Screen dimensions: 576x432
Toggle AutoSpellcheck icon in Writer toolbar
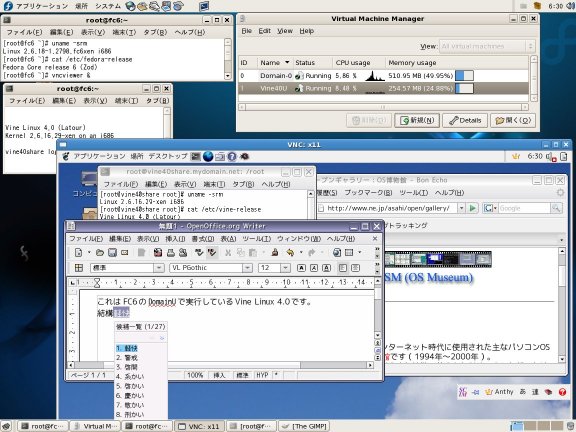click(212, 252)
